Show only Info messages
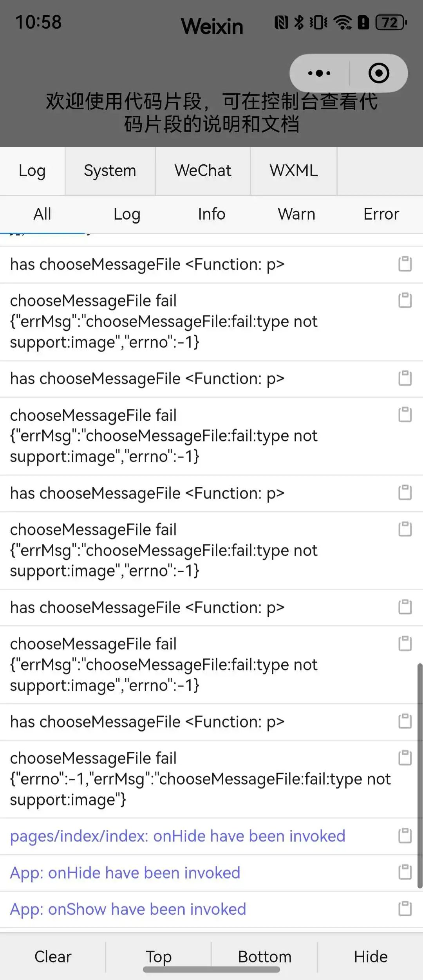Viewport: 423px width, 980px height. (211, 214)
